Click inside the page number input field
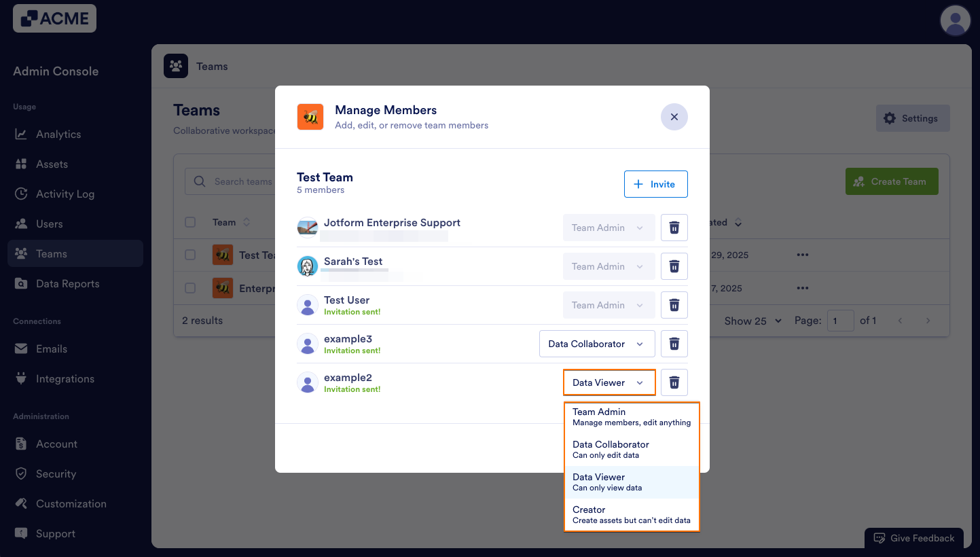Image resolution: width=980 pixels, height=557 pixels. point(840,320)
